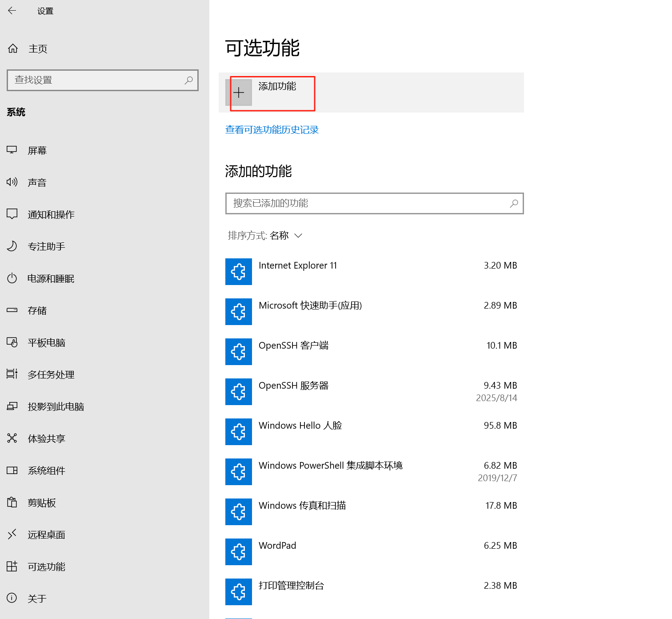Open 声音 speaker icon in sidebar

pos(12,182)
